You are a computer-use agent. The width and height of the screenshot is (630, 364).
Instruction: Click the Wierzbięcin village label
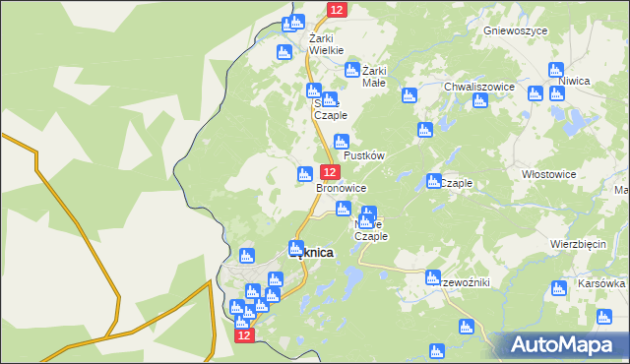click(x=578, y=244)
